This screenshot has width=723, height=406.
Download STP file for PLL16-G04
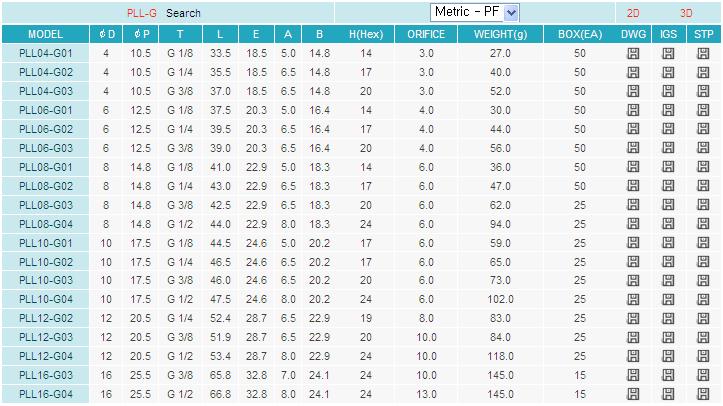(x=703, y=394)
